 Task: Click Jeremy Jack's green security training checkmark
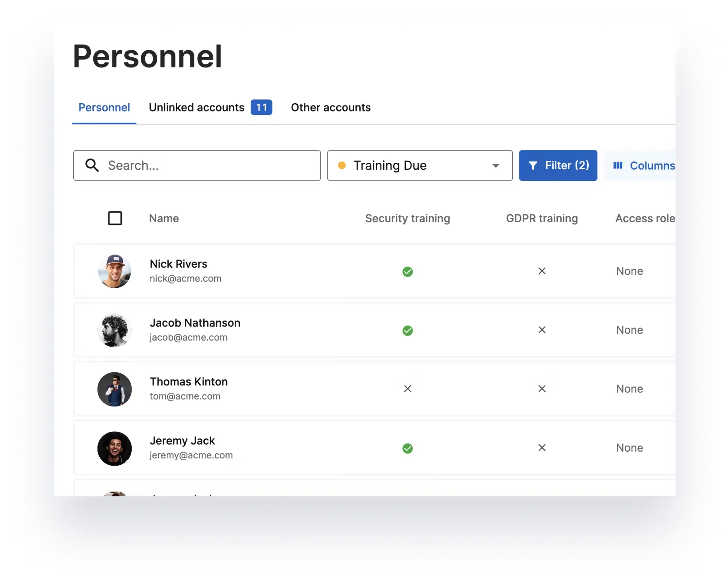tap(407, 448)
